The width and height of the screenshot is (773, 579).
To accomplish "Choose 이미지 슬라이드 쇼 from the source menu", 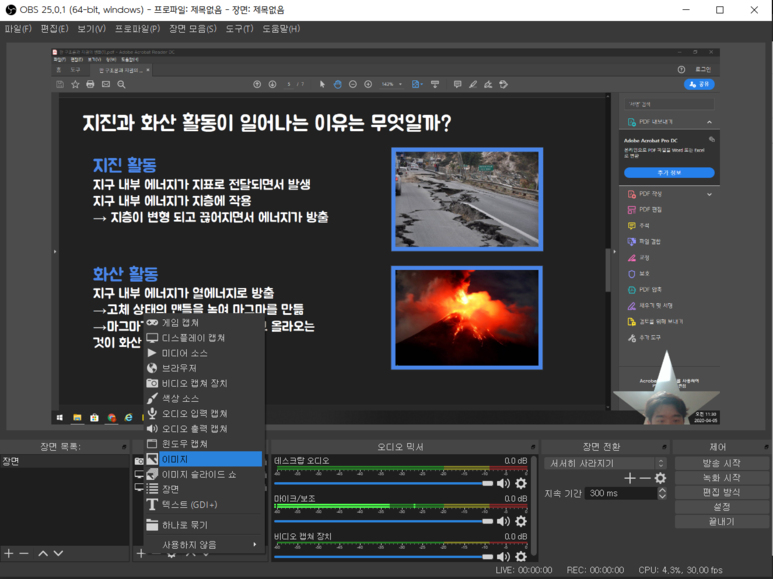I will (204, 474).
